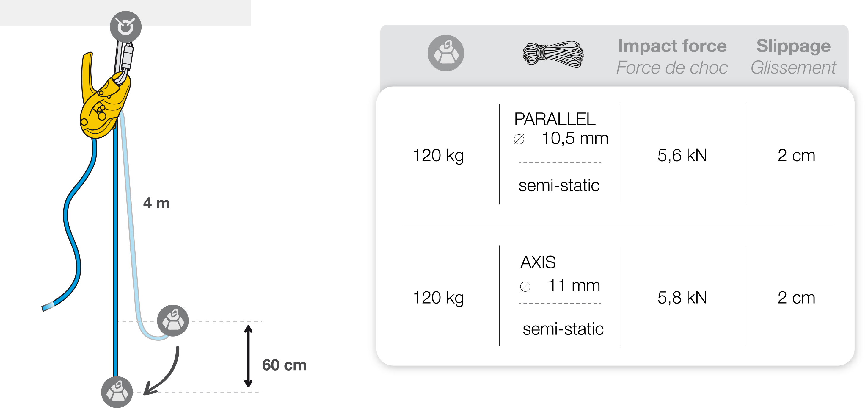This screenshot has width=868, height=408.
Task: Click the harness icon in table header
Action: point(446,53)
